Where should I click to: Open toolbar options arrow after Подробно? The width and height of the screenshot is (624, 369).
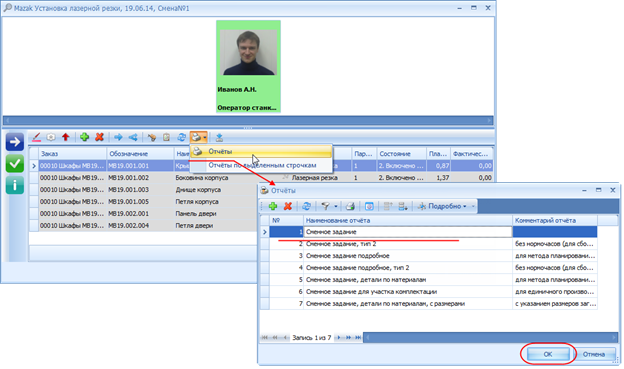(x=473, y=206)
